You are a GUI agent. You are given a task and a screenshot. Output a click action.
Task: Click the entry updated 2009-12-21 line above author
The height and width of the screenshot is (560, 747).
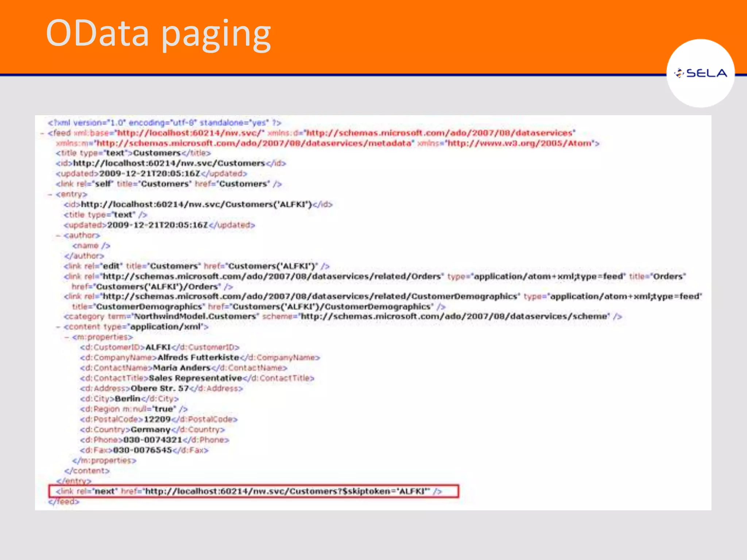tap(159, 225)
